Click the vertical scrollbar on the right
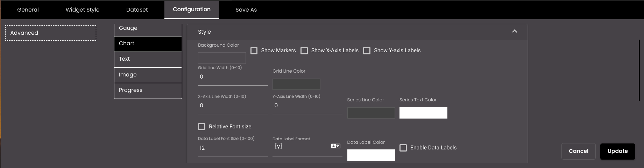 point(639,70)
